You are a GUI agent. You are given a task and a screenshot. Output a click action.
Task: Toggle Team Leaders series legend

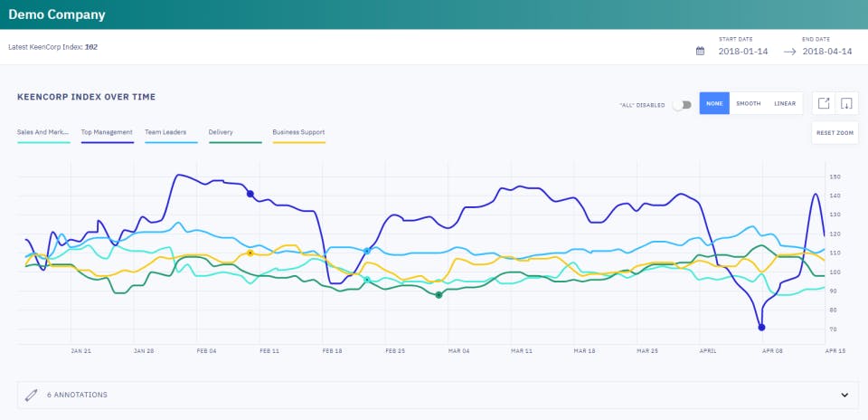pyautogui.click(x=171, y=135)
